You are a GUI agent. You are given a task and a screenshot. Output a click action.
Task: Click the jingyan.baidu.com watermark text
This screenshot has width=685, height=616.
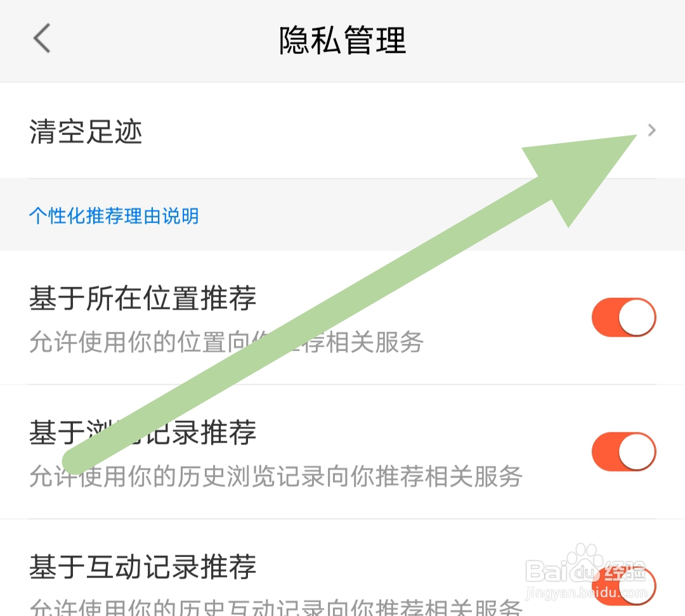tap(586, 593)
